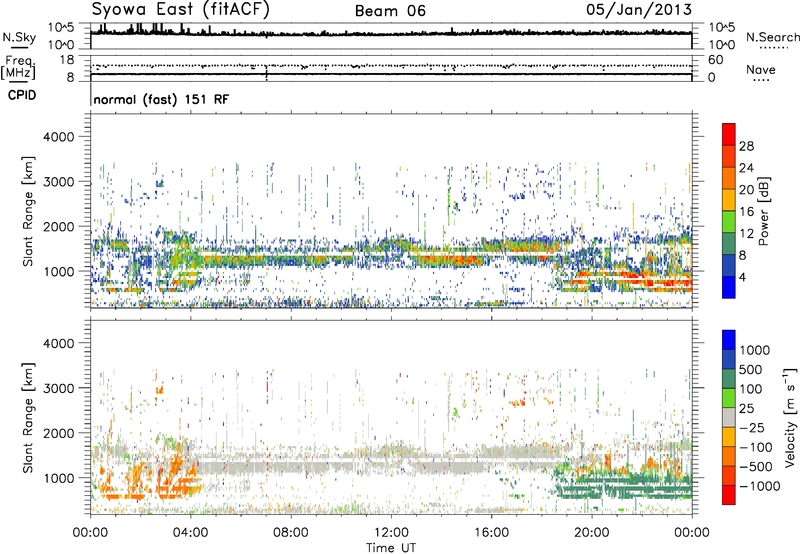The width and height of the screenshot is (800, 554).
Task: Click the frequency line in the Freq. strip
Action: point(391,74)
